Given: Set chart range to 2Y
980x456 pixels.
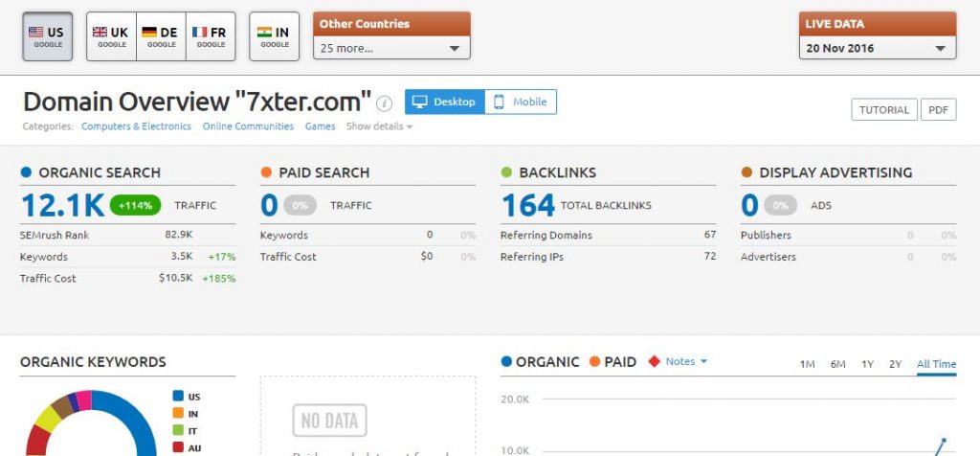Looking at the screenshot, I should click(x=896, y=364).
